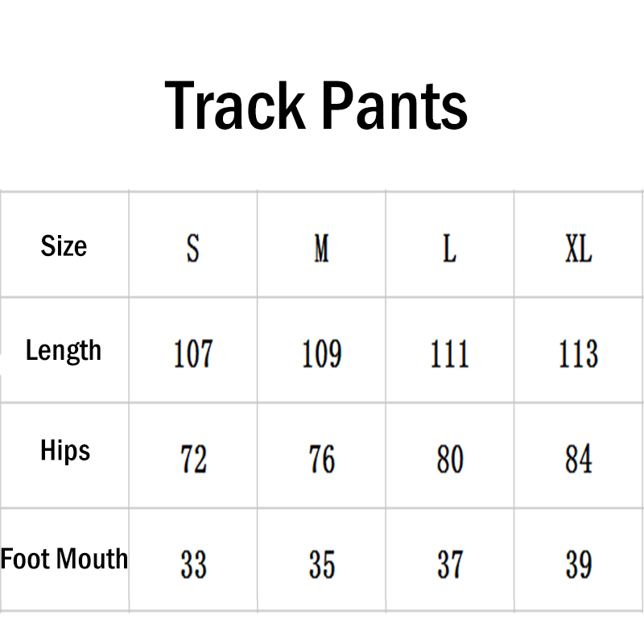The width and height of the screenshot is (644, 644).
Task: Select the hips value 80
Action: click(x=449, y=460)
